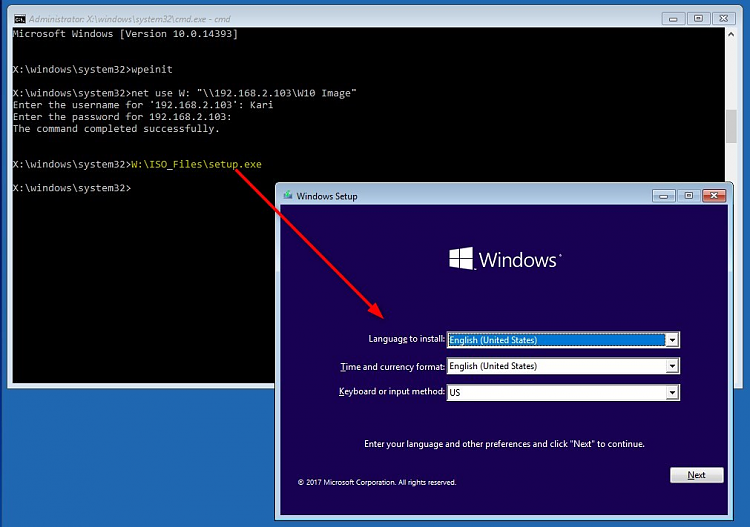Maximize the Windows Setup window
The height and width of the screenshot is (527, 750).
689,196
